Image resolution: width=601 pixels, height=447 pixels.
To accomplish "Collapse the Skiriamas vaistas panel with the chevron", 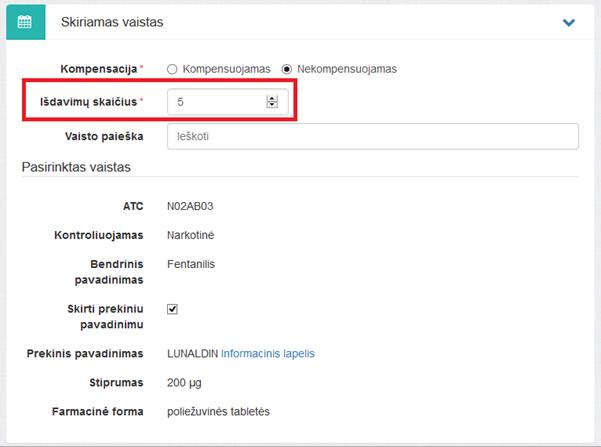I will pos(569,22).
